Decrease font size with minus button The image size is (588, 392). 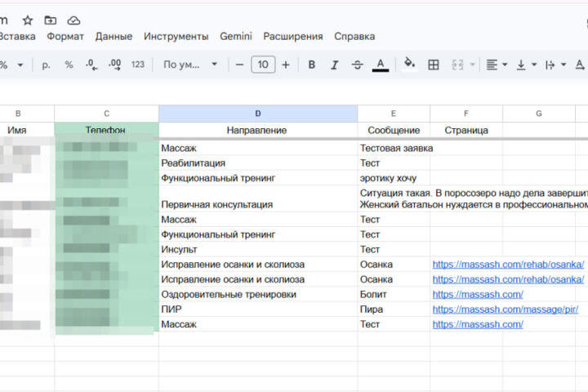[x=239, y=65]
